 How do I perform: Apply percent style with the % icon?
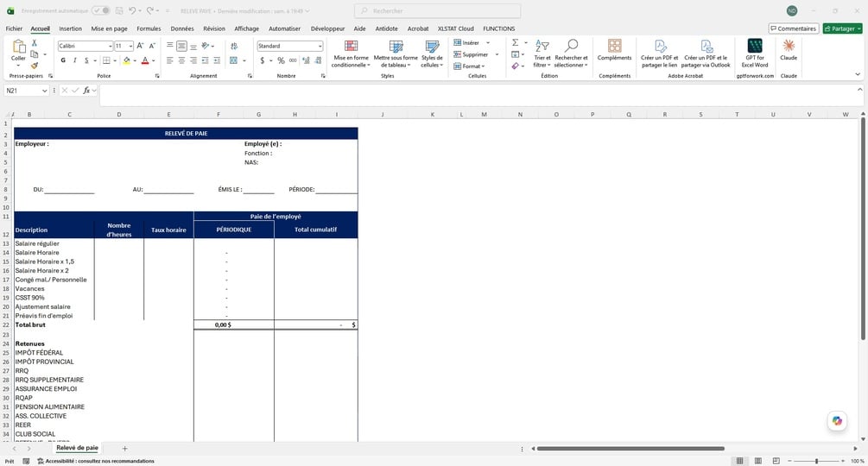282,60
